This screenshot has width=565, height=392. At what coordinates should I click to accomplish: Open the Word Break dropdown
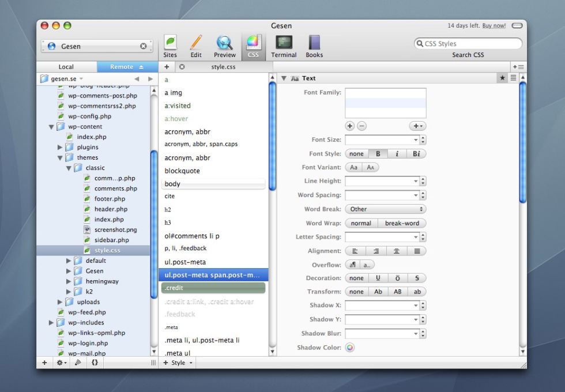[x=385, y=209]
